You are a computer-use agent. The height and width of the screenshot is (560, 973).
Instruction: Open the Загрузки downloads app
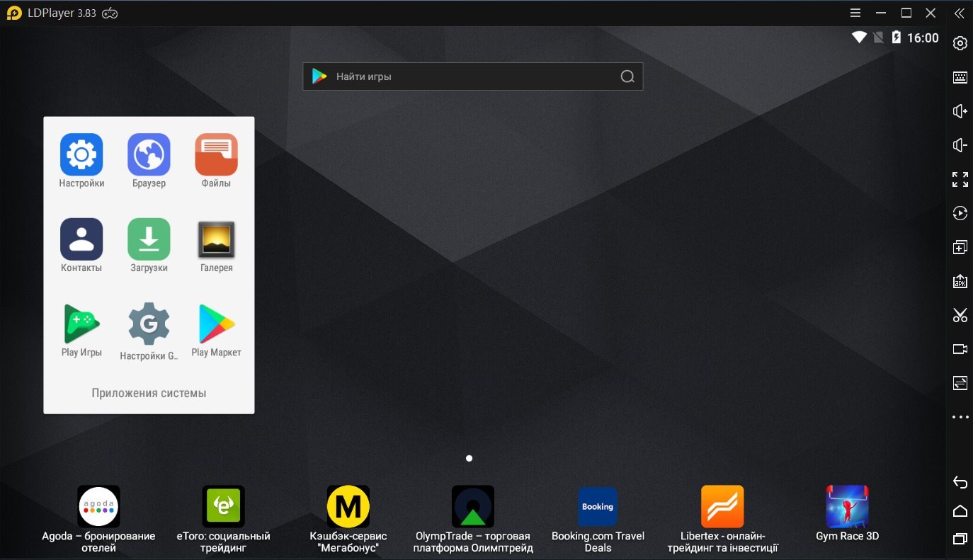click(149, 239)
